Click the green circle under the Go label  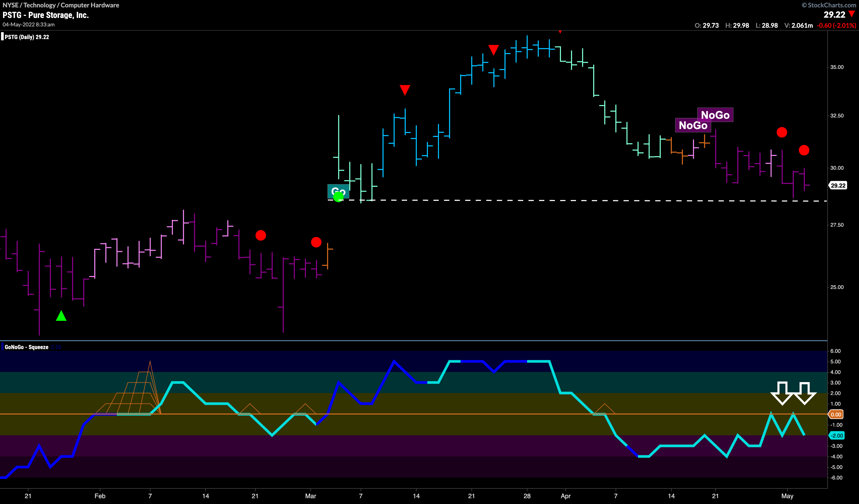tap(338, 197)
